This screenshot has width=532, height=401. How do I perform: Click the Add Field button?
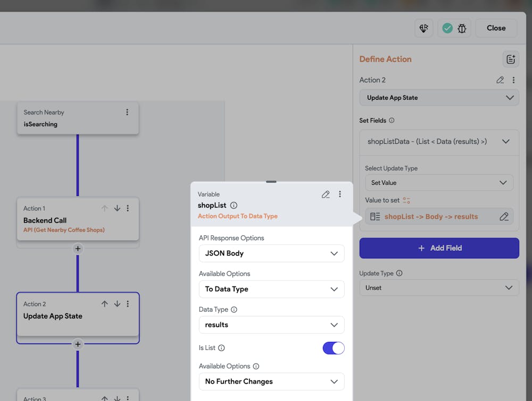point(439,248)
